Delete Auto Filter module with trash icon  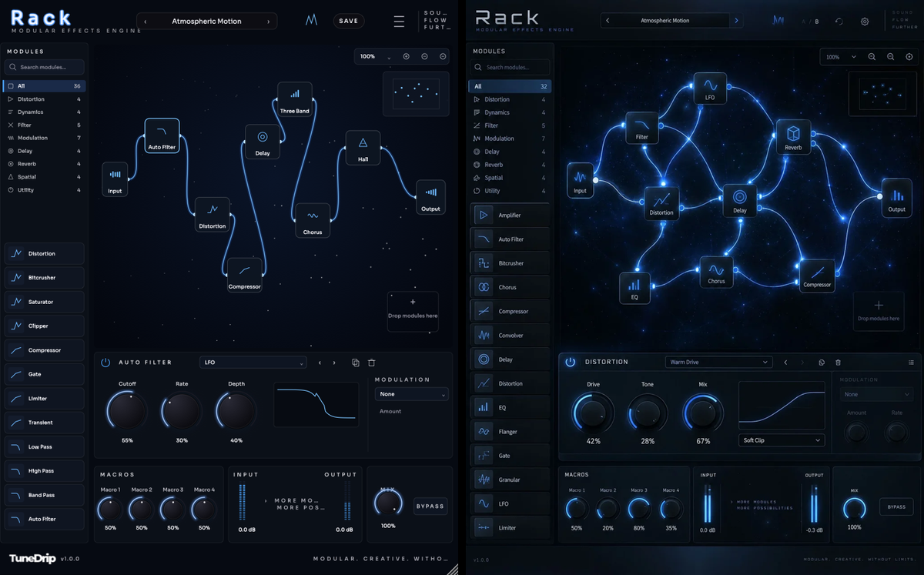click(371, 363)
